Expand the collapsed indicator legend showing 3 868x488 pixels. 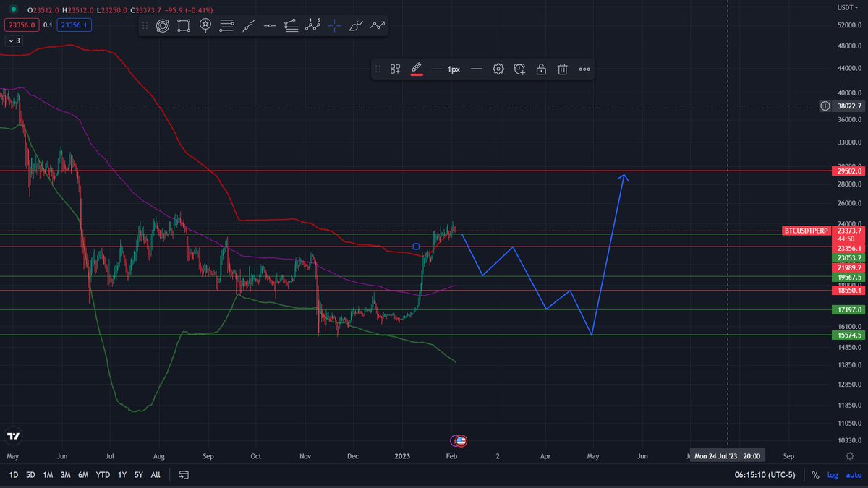click(14, 40)
